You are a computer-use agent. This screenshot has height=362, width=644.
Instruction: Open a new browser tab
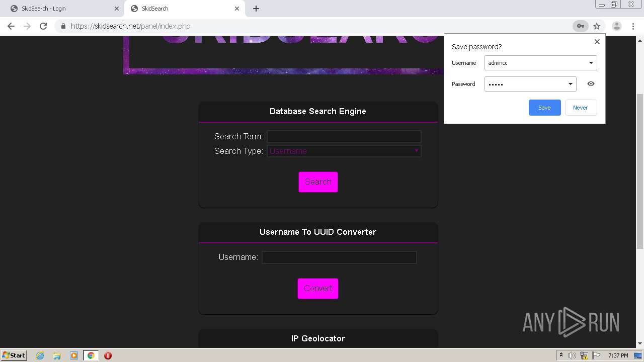pos(256,9)
